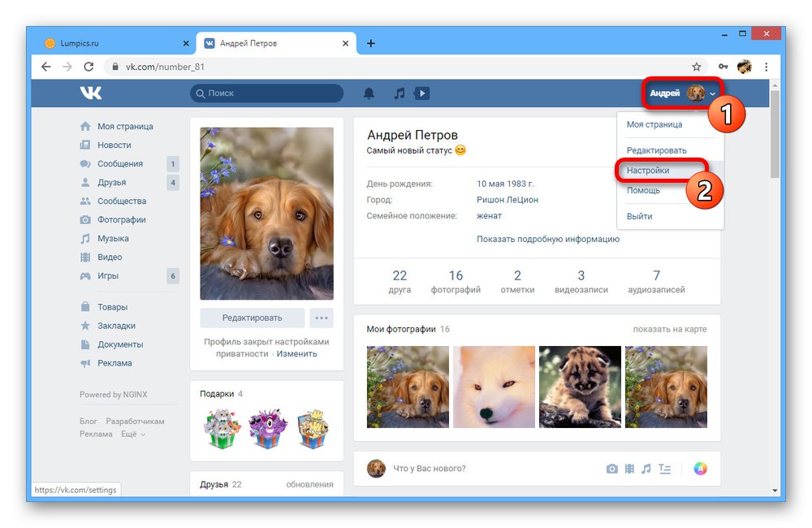Click the site lock icon in address bar
Image resolution: width=812 pixels, height=528 pixels.
click(x=115, y=67)
